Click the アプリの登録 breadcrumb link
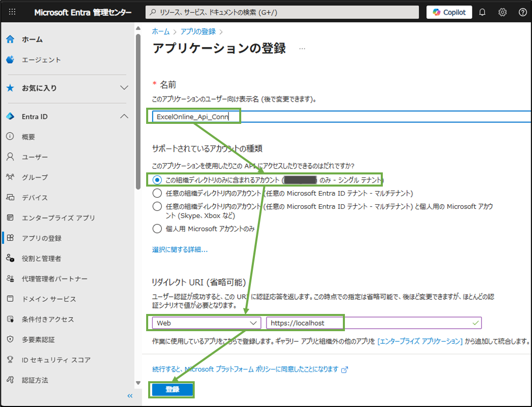The width and height of the screenshot is (532, 407). tap(198, 31)
